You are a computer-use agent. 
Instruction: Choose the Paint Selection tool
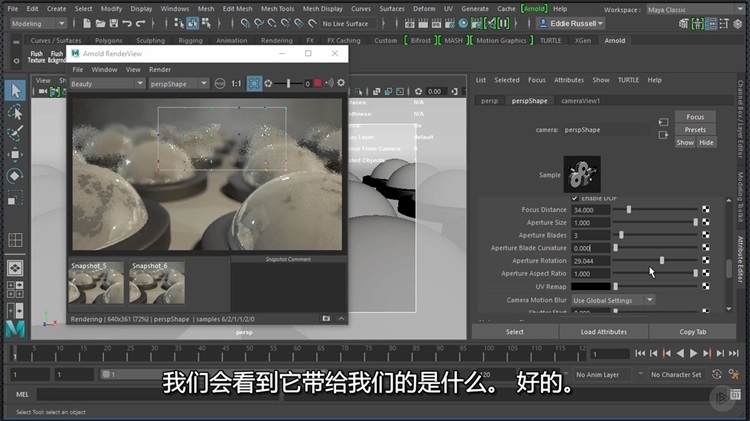15,133
